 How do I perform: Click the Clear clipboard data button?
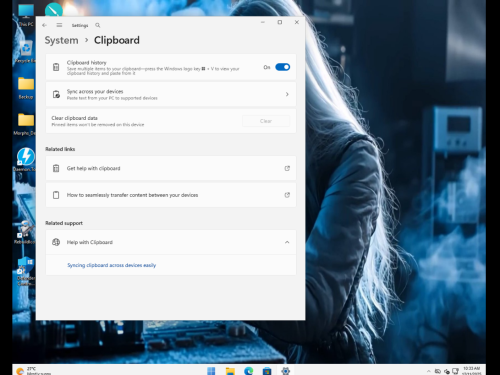(266, 121)
